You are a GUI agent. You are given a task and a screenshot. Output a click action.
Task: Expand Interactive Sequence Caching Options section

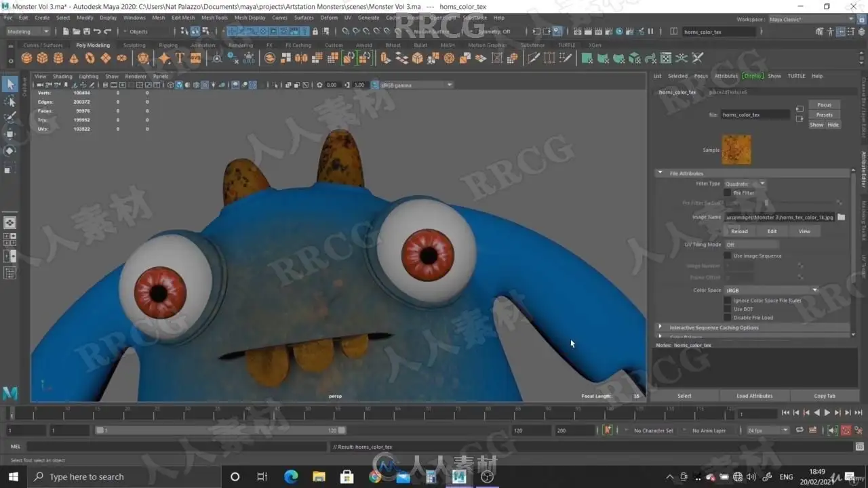660,327
